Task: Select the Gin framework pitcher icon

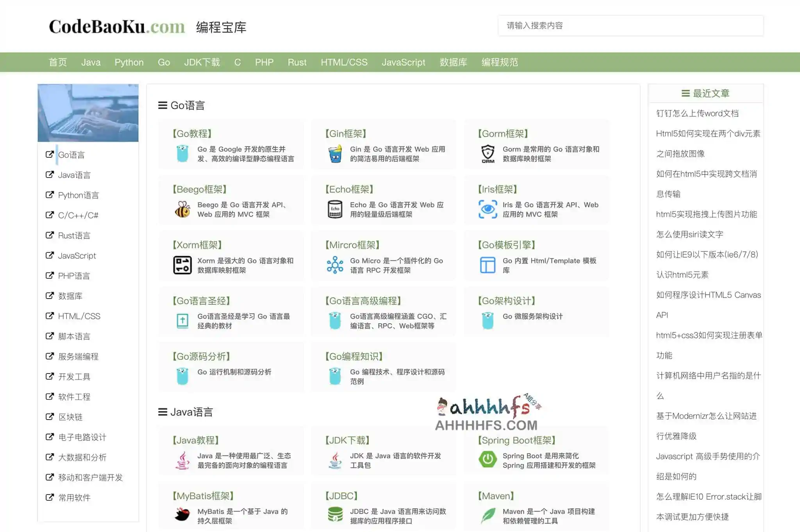Action: click(334, 153)
